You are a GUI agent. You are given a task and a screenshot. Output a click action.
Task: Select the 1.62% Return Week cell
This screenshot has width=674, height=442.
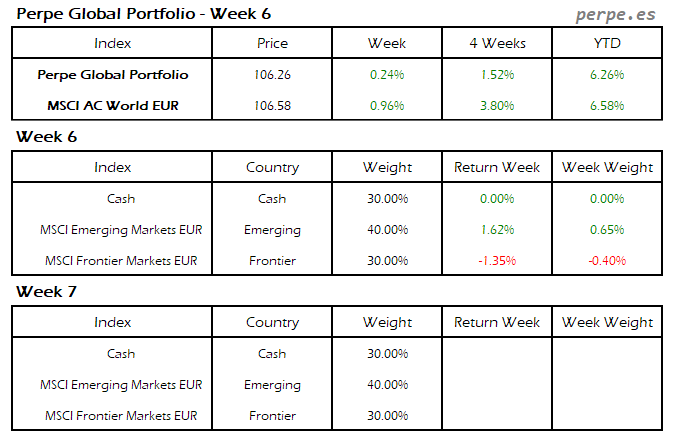tap(497, 230)
